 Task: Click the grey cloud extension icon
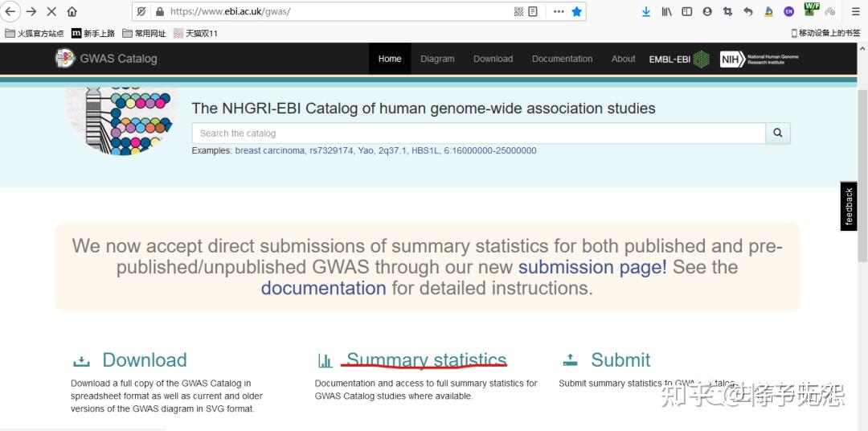pos(829,11)
